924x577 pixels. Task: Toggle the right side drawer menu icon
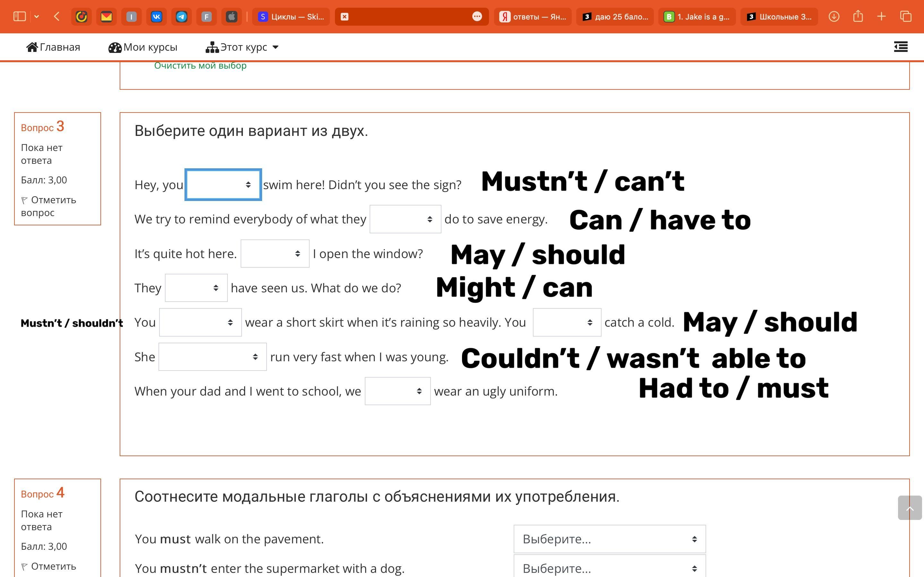(x=901, y=47)
